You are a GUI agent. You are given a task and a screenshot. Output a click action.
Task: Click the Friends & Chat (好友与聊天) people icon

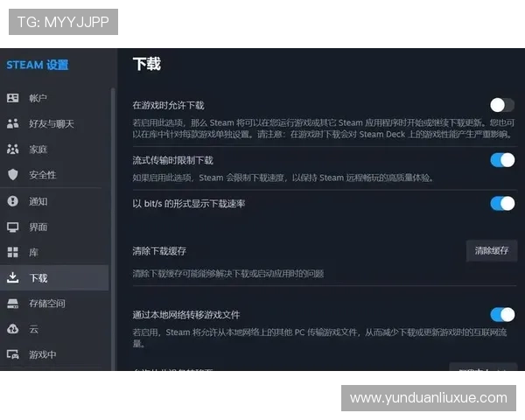[13, 123]
